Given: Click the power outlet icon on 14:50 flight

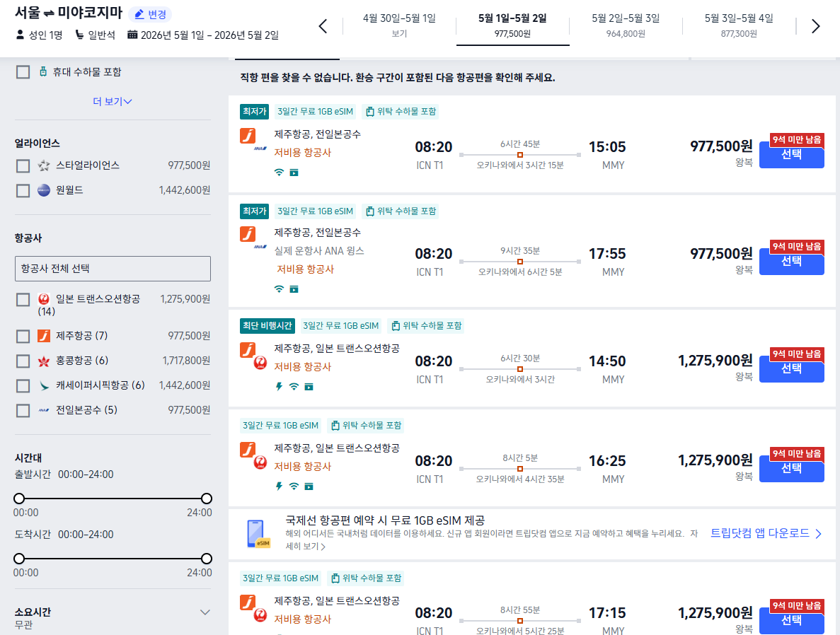Looking at the screenshot, I should [279, 387].
